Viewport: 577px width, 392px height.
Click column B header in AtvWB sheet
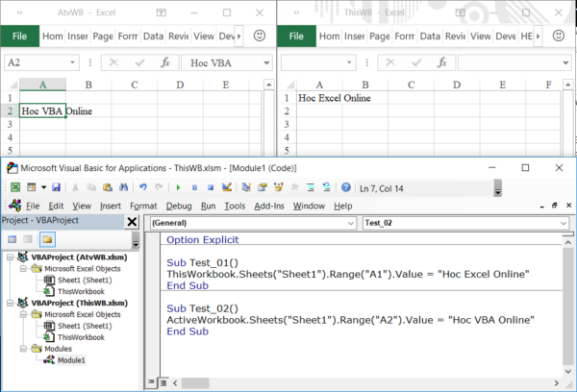(88, 85)
